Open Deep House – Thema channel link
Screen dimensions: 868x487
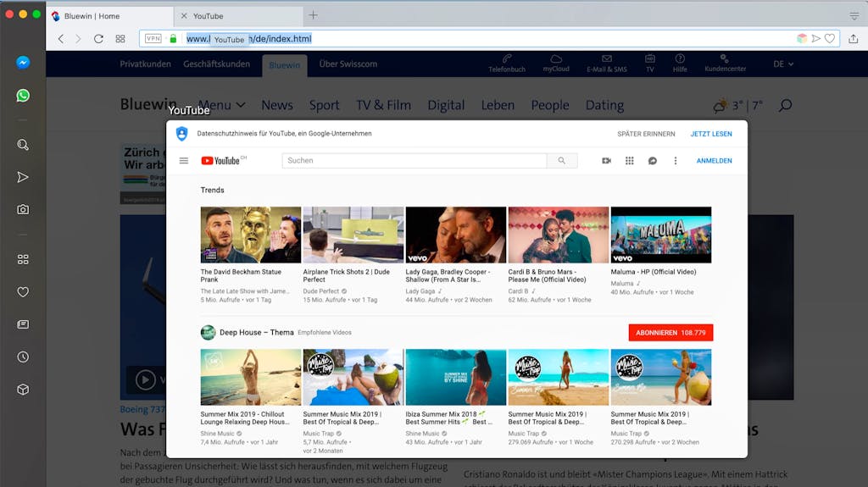[256, 332]
